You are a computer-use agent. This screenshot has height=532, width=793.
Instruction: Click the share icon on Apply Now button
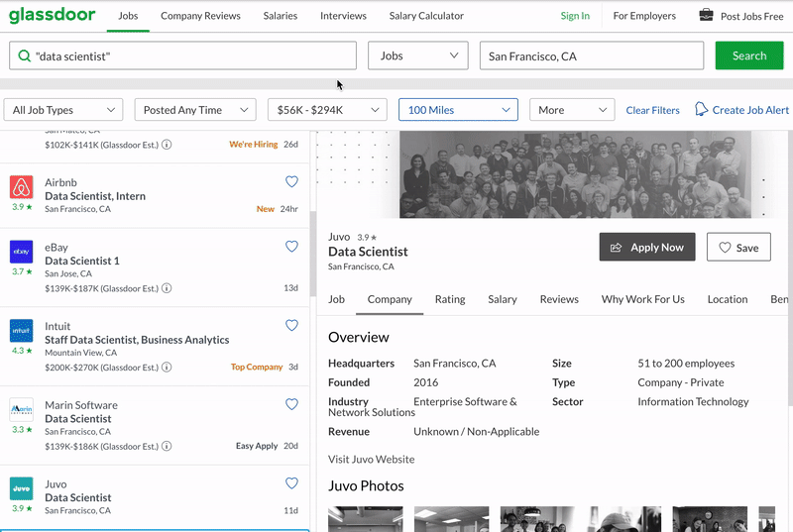click(616, 248)
